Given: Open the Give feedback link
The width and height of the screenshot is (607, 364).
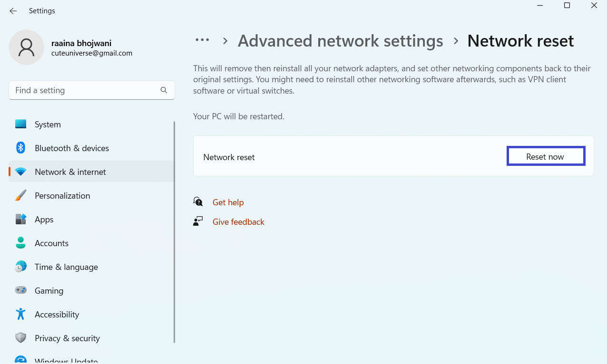Looking at the screenshot, I should [x=238, y=222].
